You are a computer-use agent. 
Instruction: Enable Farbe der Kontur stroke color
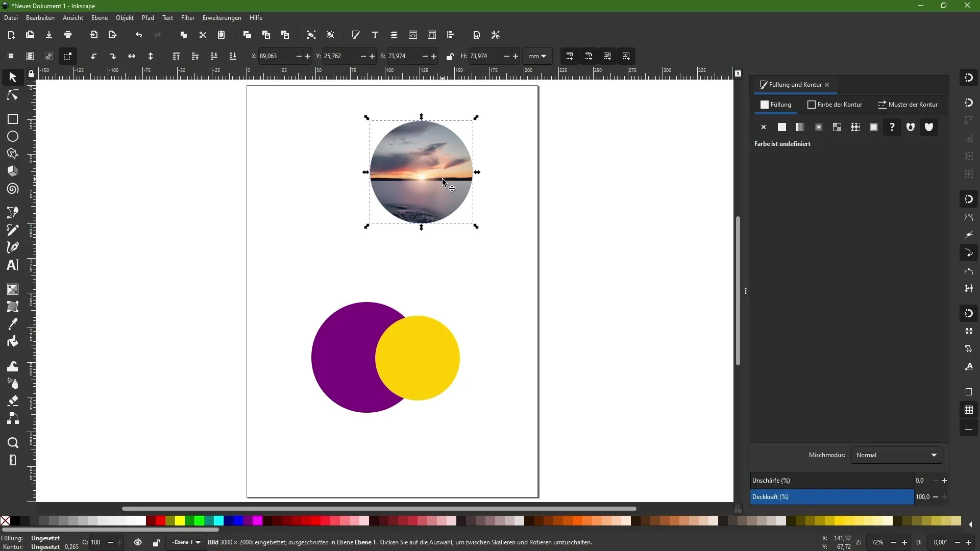point(837,104)
